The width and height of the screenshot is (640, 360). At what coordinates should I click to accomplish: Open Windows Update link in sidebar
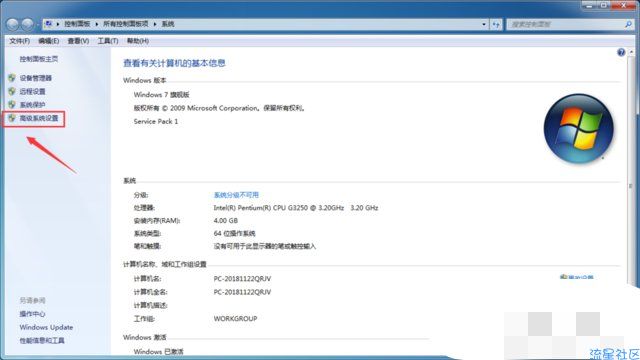(x=46, y=327)
